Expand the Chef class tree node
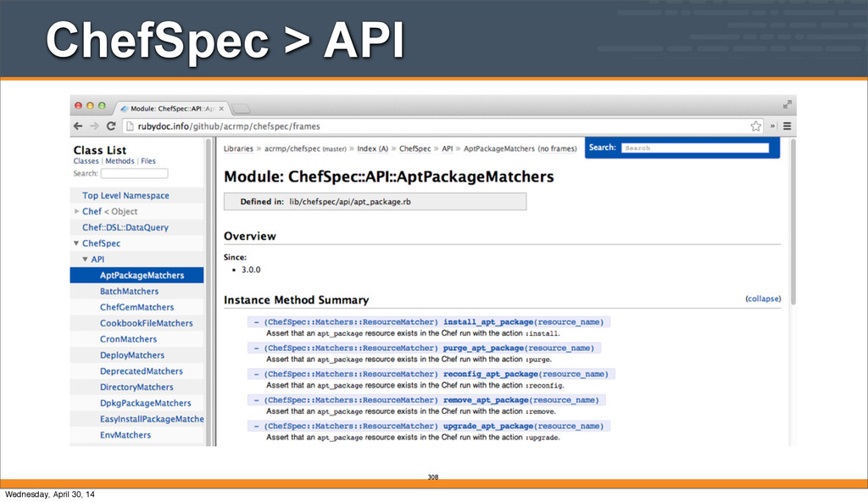868x502 pixels. coord(76,211)
